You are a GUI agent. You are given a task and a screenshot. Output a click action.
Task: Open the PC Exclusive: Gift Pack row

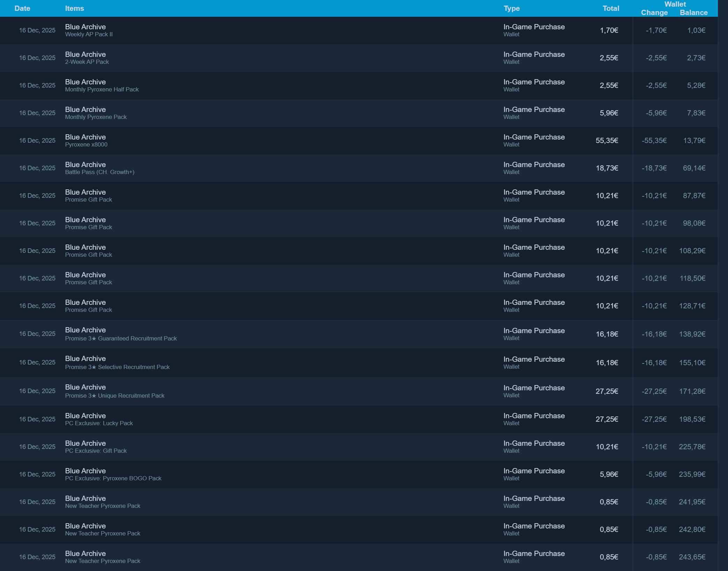coord(96,451)
